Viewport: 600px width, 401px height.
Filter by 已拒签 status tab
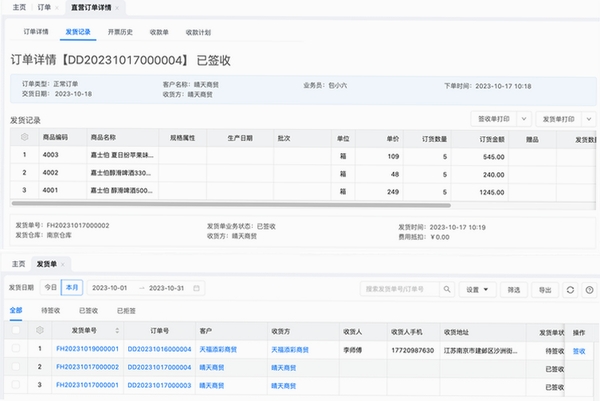pyautogui.click(x=126, y=311)
